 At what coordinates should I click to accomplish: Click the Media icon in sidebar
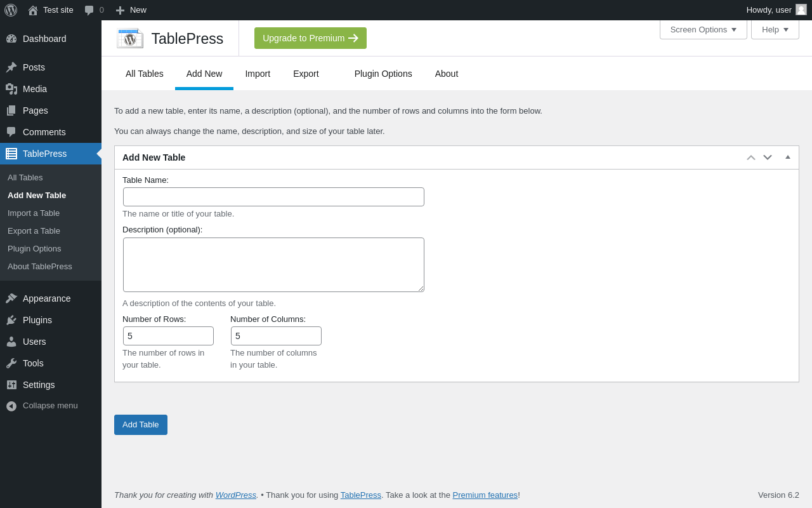pyautogui.click(x=11, y=89)
